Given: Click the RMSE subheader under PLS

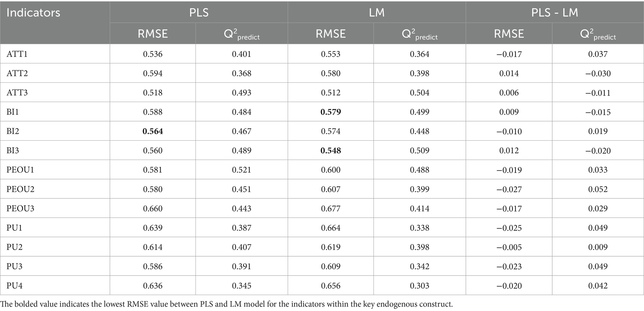Looking at the screenshot, I should click(153, 34).
